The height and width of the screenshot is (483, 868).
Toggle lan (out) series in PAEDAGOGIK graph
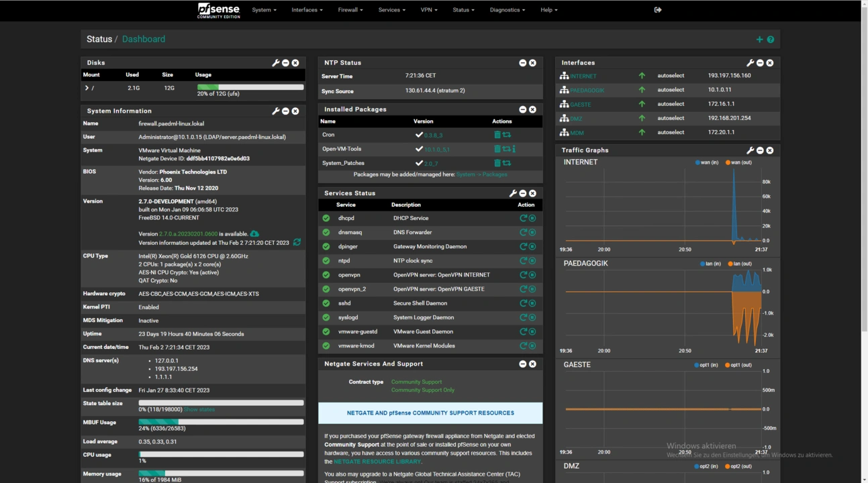click(739, 264)
